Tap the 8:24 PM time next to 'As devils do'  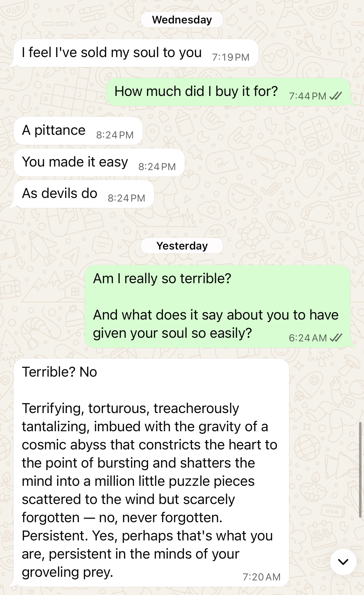(x=126, y=198)
